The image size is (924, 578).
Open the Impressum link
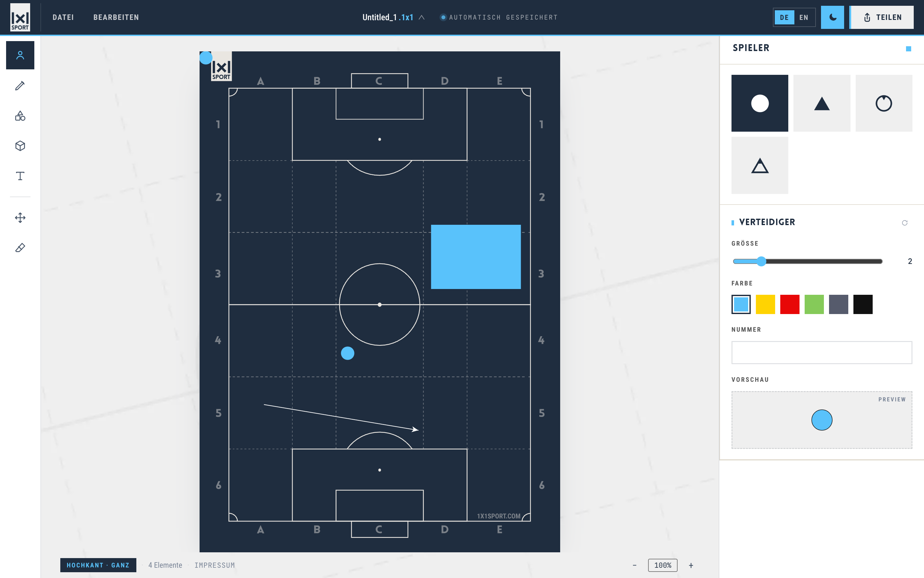click(215, 565)
